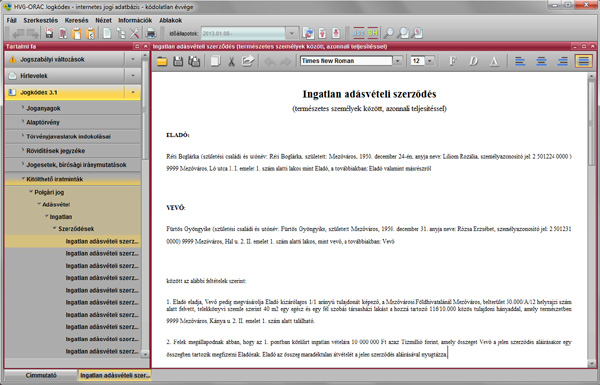Click the red save-to-disk icon in main toolbar

[x=49, y=33]
